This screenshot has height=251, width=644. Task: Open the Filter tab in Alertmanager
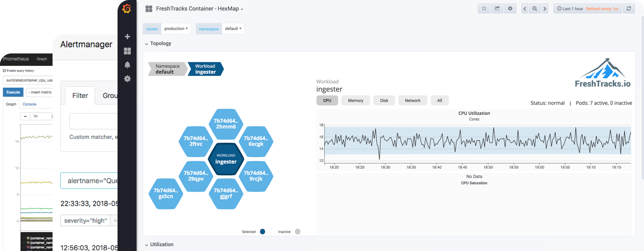pyautogui.click(x=80, y=95)
